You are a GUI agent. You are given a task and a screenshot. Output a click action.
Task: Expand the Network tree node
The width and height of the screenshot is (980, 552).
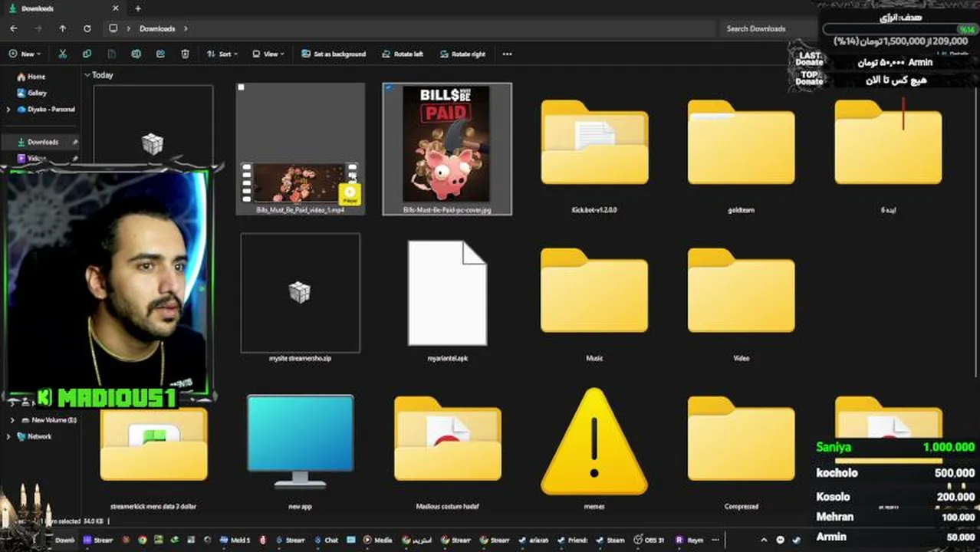(8, 436)
